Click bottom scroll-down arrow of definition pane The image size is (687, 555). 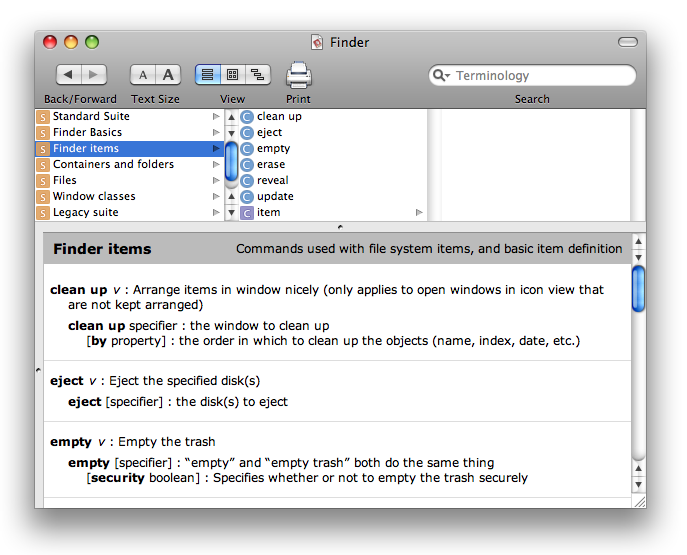click(x=639, y=485)
